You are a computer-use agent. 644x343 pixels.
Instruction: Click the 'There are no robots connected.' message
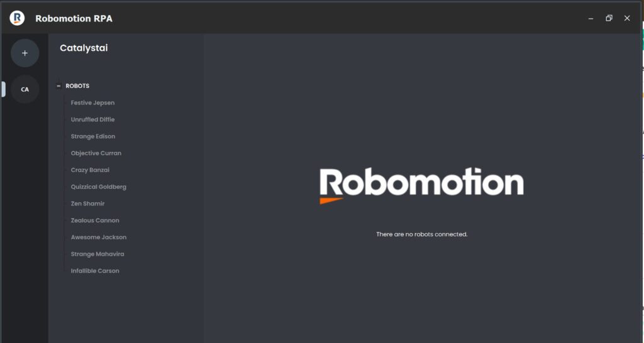[x=422, y=234]
